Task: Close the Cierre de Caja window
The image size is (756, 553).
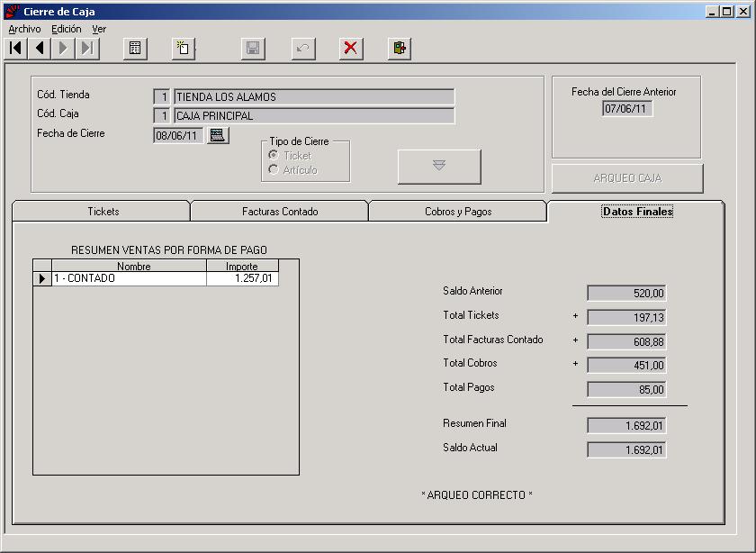Action: (x=743, y=12)
